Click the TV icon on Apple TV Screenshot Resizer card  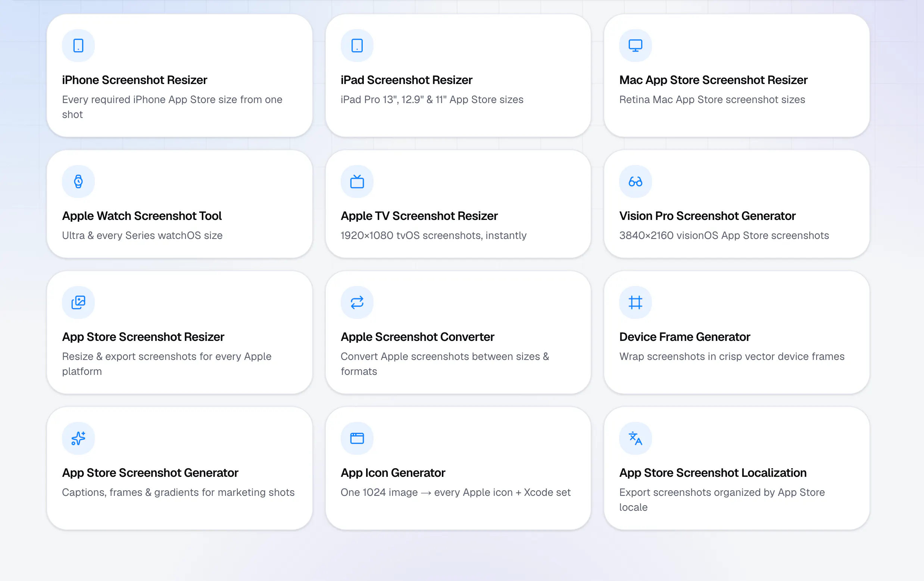click(x=357, y=181)
